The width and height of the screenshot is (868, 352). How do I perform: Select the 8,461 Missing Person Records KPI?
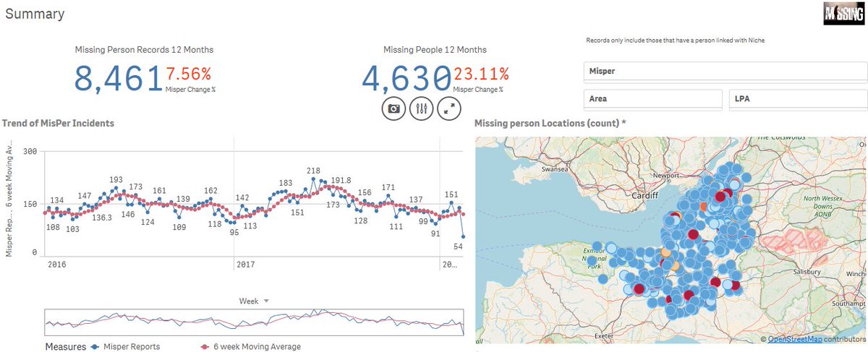(119, 79)
